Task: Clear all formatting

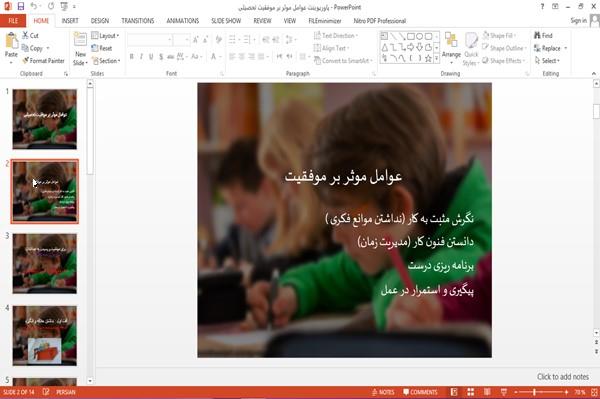Action: pos(219,39)
